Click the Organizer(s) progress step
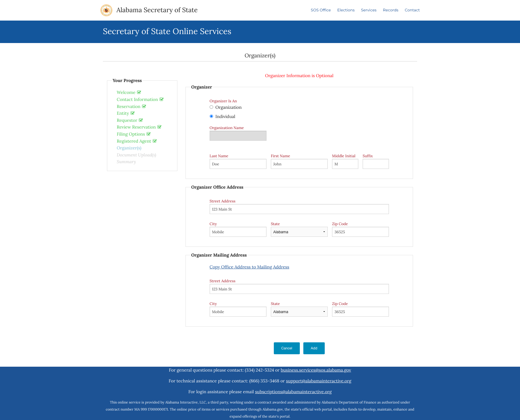Viewport: 520px width, 420px height. (x=129, y=148)
